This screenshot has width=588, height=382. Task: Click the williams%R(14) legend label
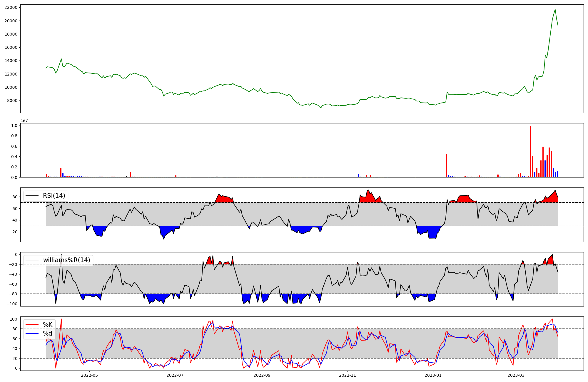[x=66, y=260]
